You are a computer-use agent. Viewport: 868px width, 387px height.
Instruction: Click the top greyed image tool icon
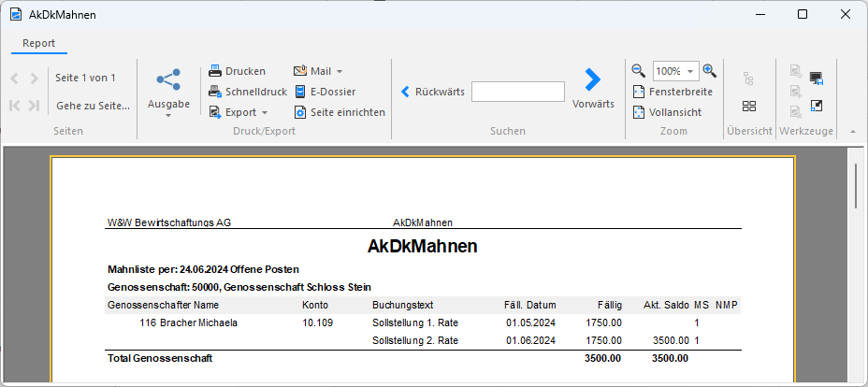[795, 71]
